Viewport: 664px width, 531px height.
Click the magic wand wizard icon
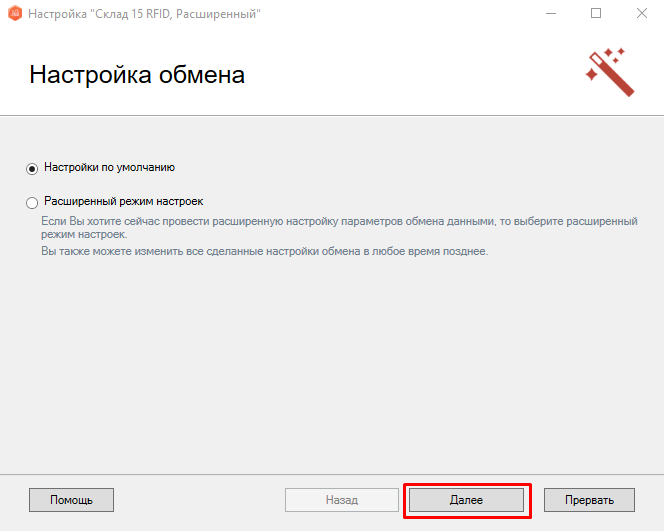tap(610, 72)
